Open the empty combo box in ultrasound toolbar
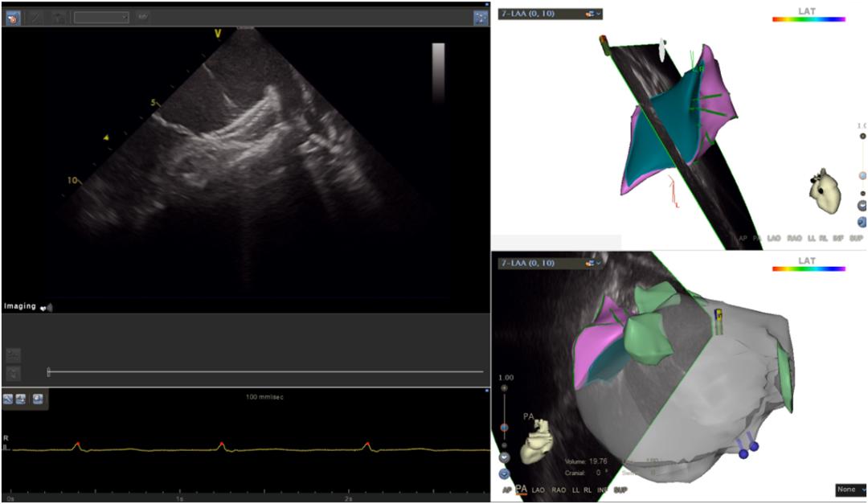 (101, 18)
